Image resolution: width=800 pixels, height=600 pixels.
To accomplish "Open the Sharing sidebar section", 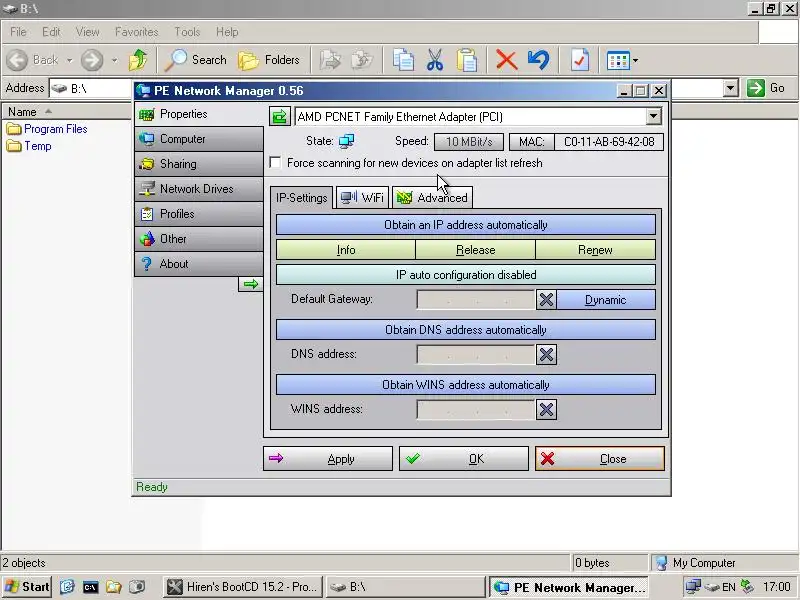I will pos(199,164).
